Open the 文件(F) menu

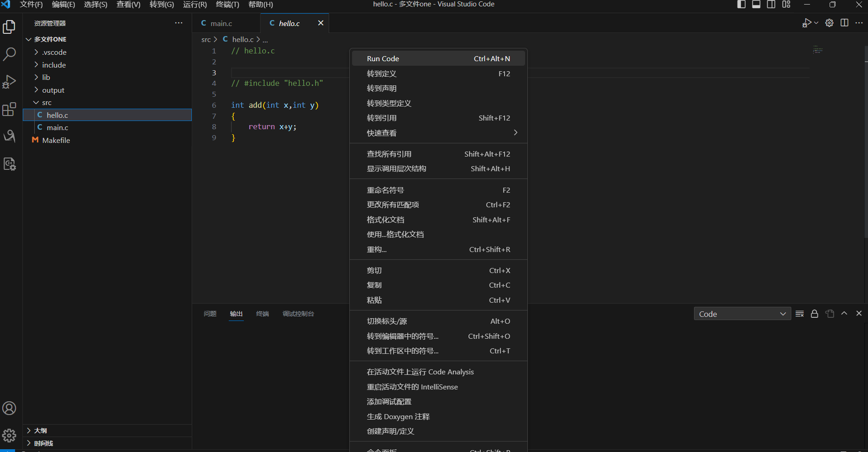coord(31,5)
